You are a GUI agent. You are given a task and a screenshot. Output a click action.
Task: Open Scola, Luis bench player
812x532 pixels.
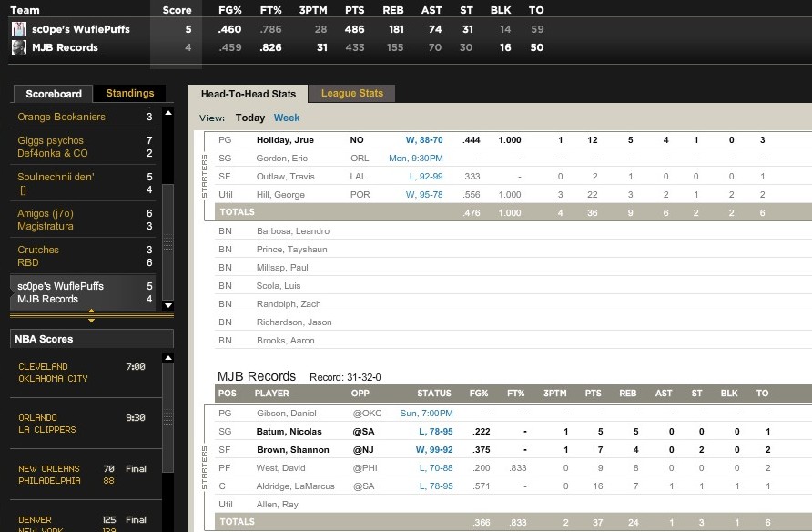[279, 285]
